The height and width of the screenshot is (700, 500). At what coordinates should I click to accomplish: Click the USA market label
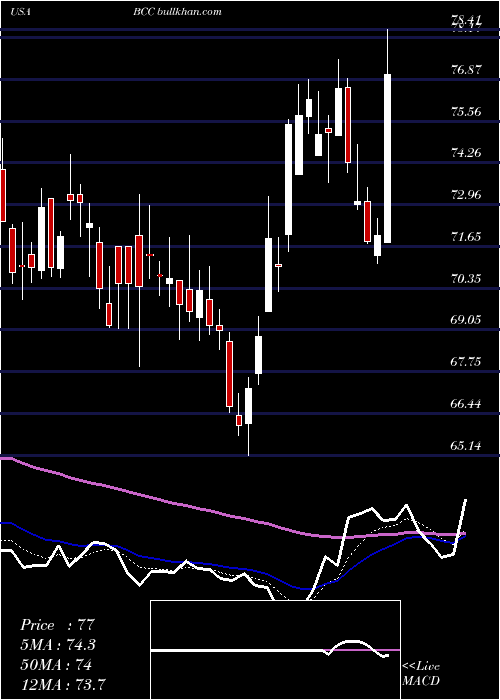coord(20,12)
